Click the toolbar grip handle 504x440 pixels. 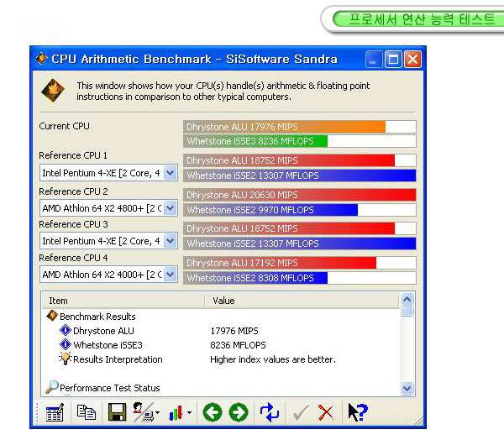click(37, 412)
